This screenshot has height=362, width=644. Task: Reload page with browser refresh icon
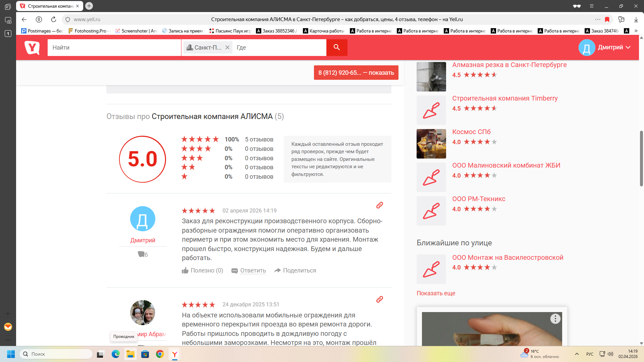pyautogui.click(x=54, y=19)
